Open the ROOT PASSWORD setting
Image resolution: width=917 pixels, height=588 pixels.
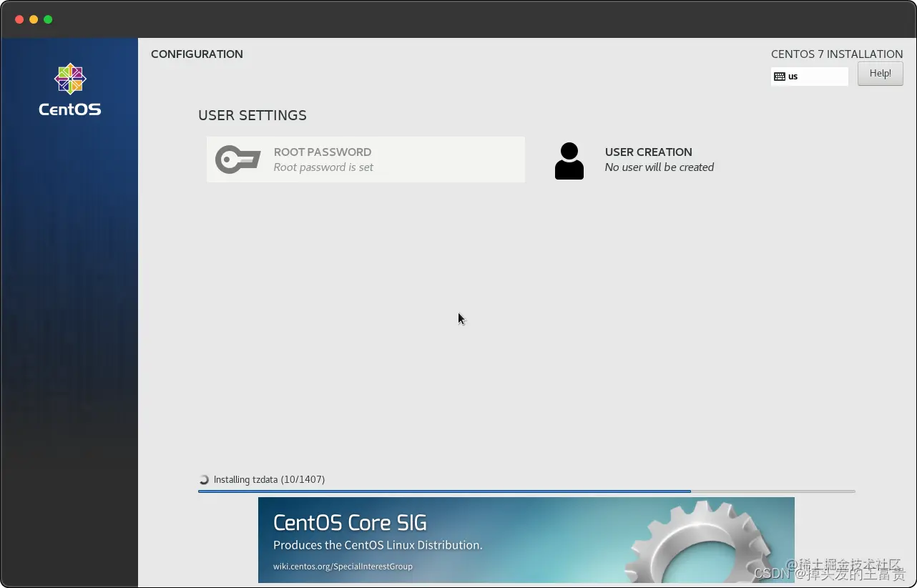[366, 160]
